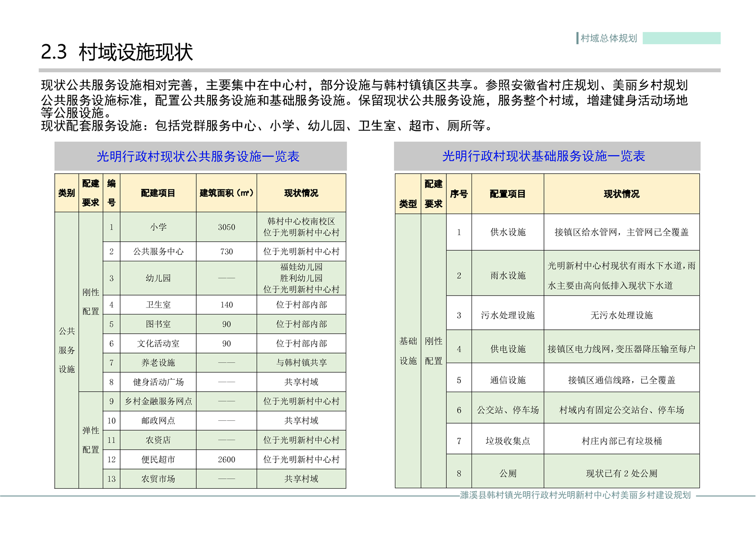Click the '福娃幼儿园 胜利幼儿园' status cell
This screenshot has width=756, height=534.
click(302, 278)
